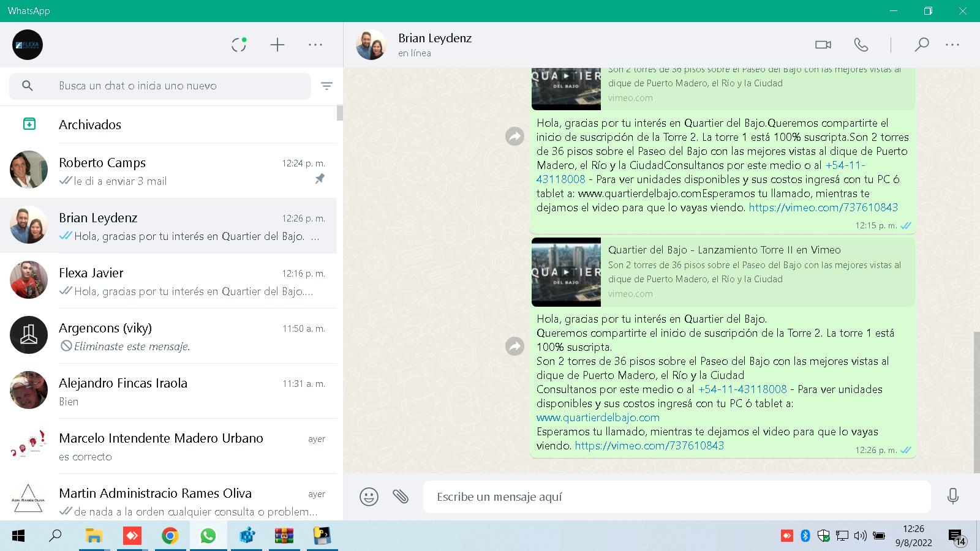This screenshot has height=551, width=980.
Task: Open conversation options three-dots menu
Action: click(x=952, y=45)
